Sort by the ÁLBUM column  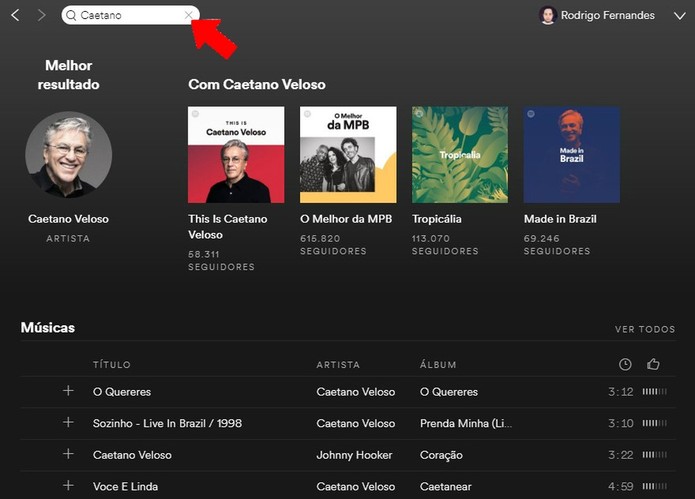tap(438, 365)
